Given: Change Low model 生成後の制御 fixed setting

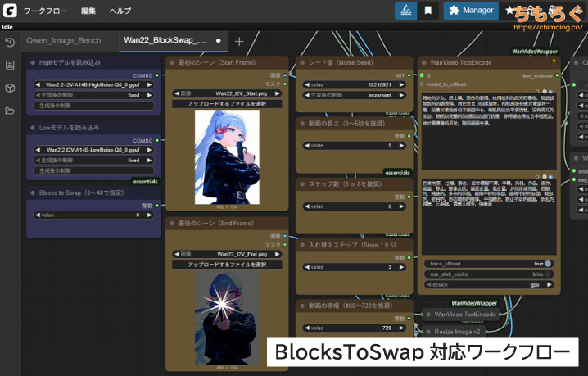Looking at the screenshot, I should tap(93, 161).
